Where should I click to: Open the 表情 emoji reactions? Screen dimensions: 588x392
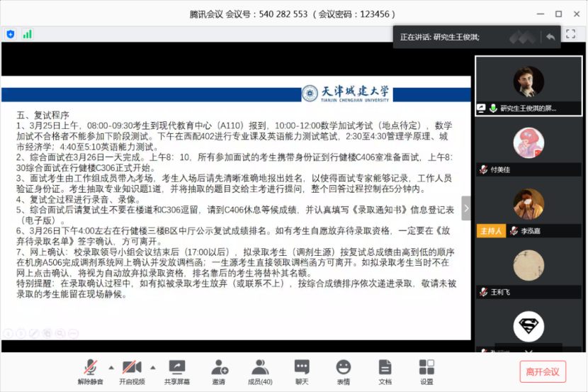(344, 372)
